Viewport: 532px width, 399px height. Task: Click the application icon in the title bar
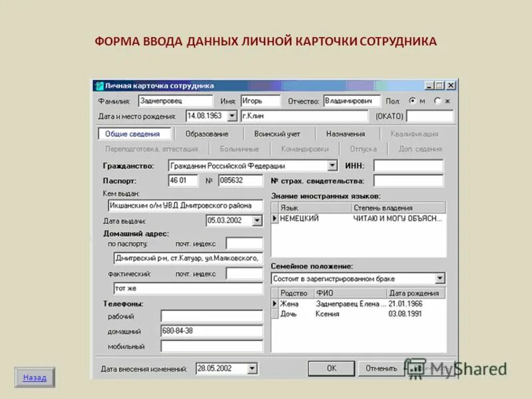pyautogui.click(x=100, y=84)
